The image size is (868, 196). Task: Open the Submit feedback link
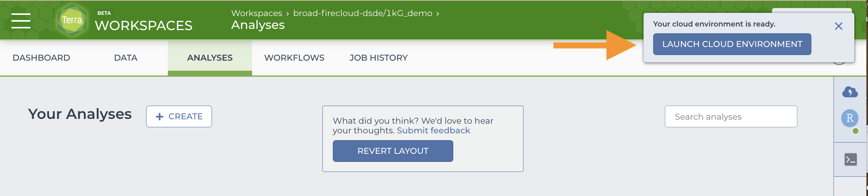pyautogui.click(x=433, y=131)
